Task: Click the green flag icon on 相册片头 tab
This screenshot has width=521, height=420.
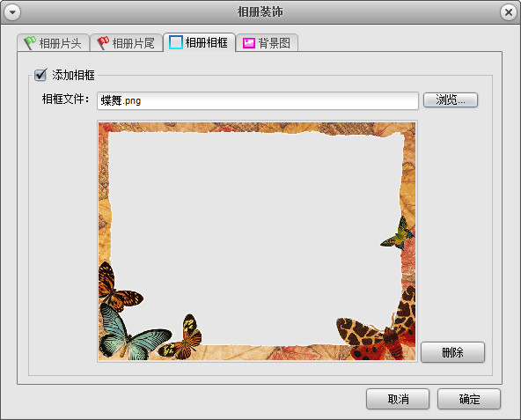Action: (x=30, y=43)
